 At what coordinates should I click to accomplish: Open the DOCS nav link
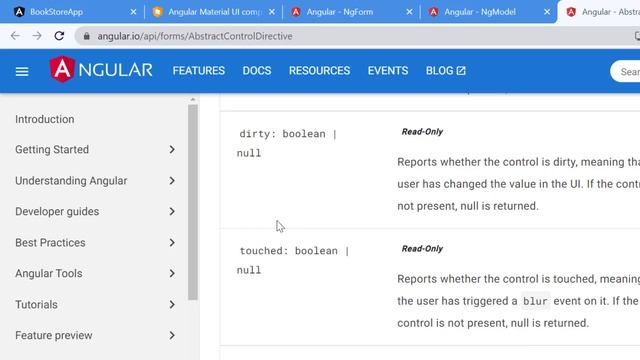(257, 71)
